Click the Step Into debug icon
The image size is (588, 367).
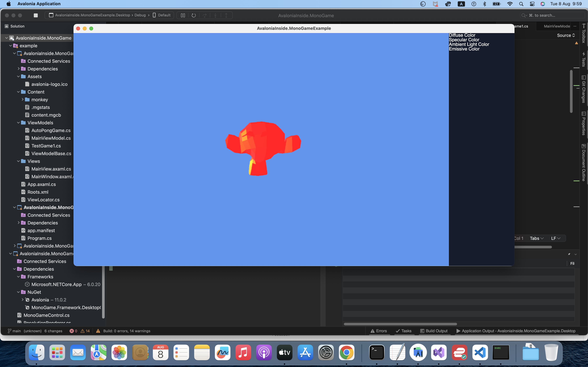click(216, 15)
